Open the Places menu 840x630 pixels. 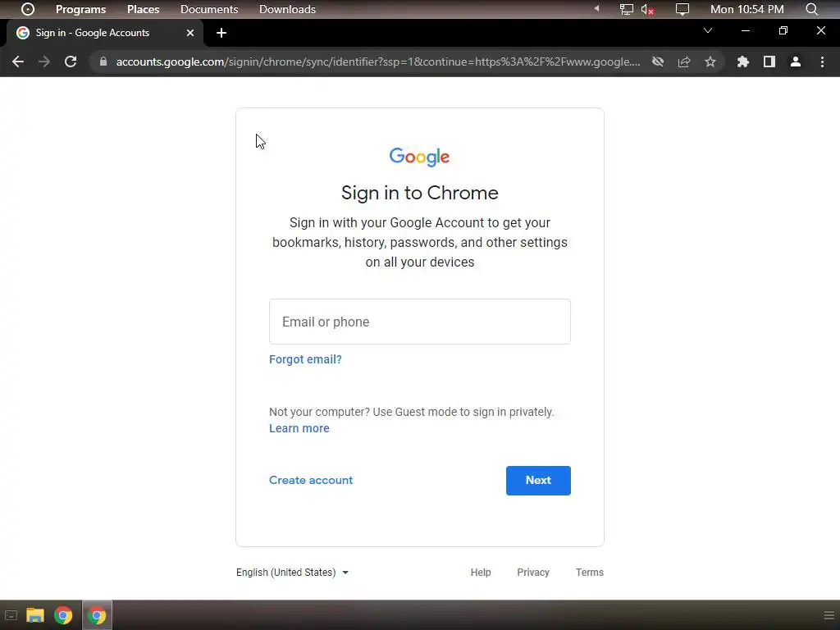click(143, 9)
